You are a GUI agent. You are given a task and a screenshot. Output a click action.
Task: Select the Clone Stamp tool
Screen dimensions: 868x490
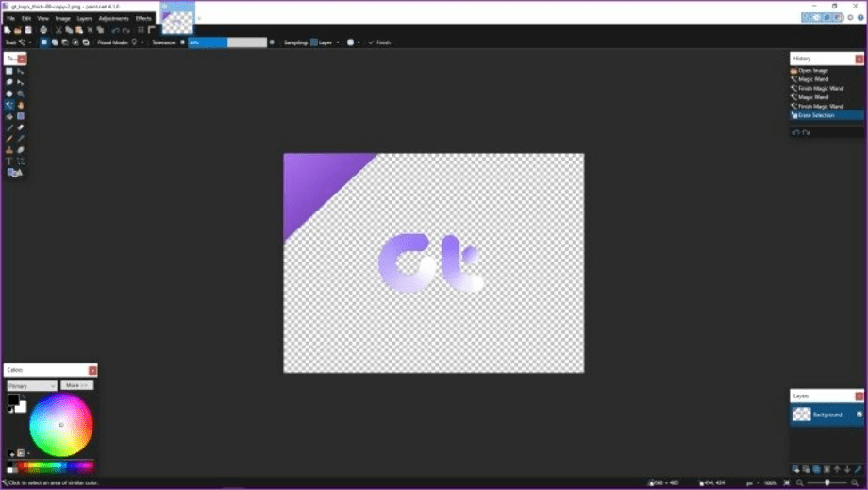click(8, 150)
